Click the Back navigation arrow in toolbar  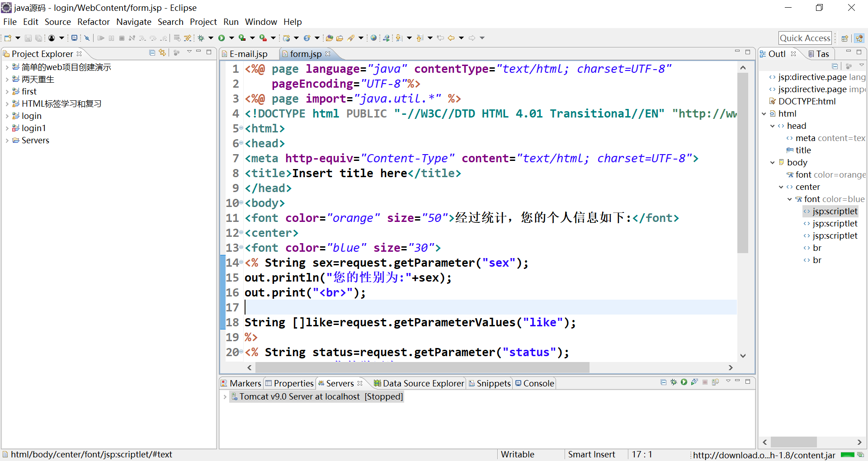point(451,38)
